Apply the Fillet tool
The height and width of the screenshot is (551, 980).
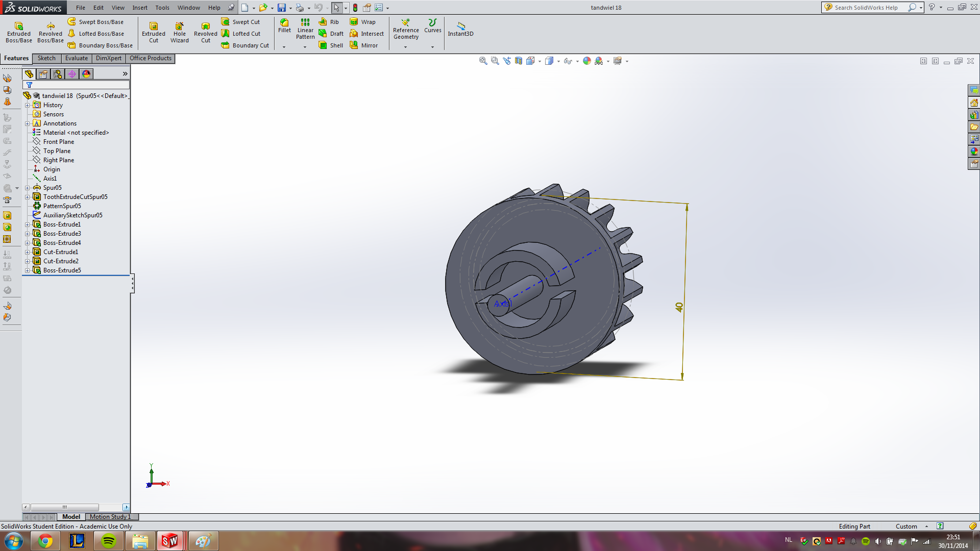(x=284, y=26)
